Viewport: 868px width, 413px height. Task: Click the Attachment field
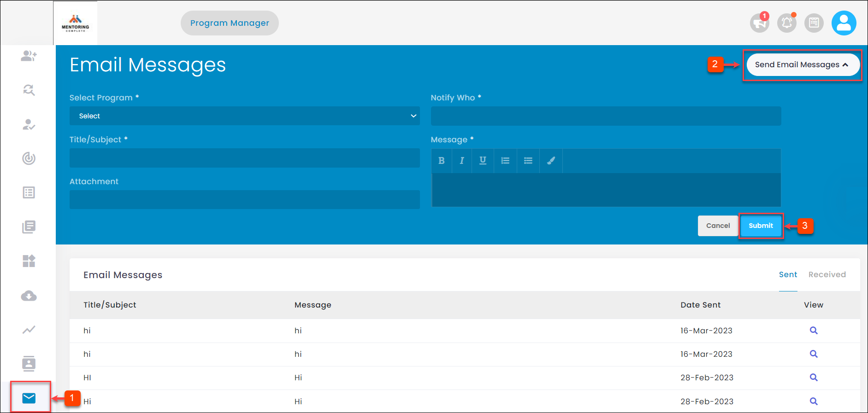tap(245, 200)
